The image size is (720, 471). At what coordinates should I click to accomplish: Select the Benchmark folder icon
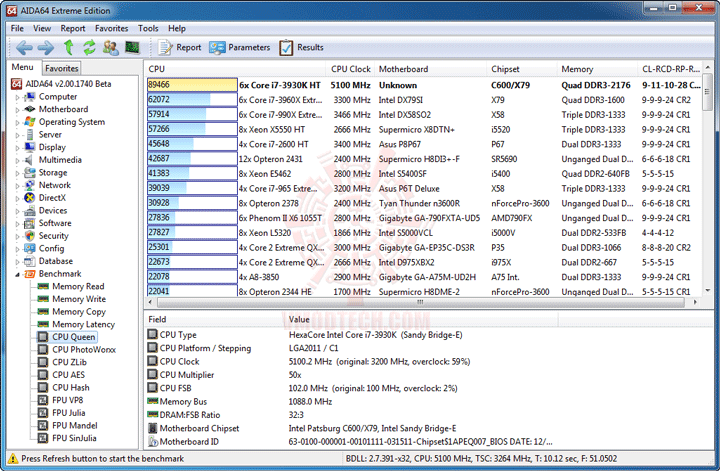30,274
